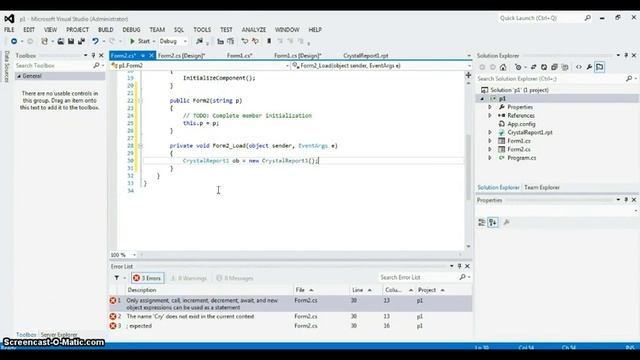640x360 pixels.
Task: Click the Save All toolbar icon
Action: point(81,41)
